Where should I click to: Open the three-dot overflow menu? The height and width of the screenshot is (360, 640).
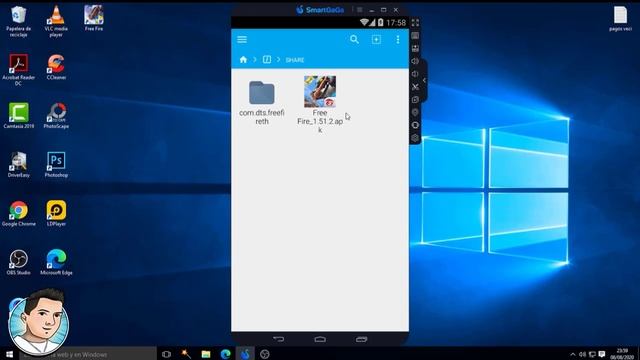[398, 40]
